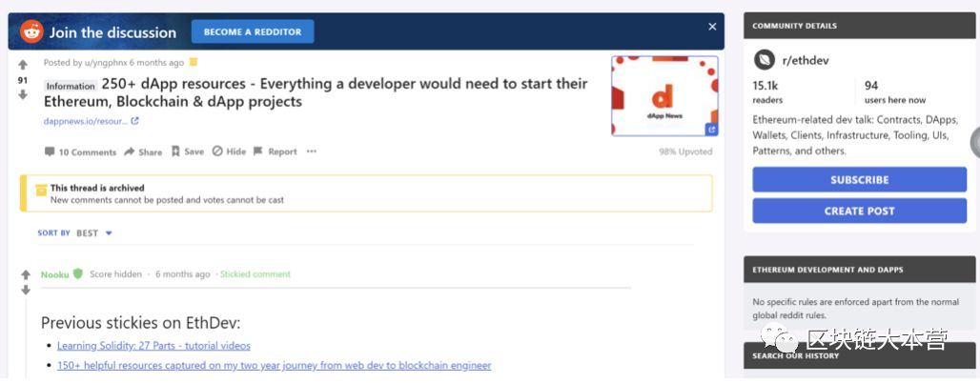Click the 94 users here now count

[895, 91]
